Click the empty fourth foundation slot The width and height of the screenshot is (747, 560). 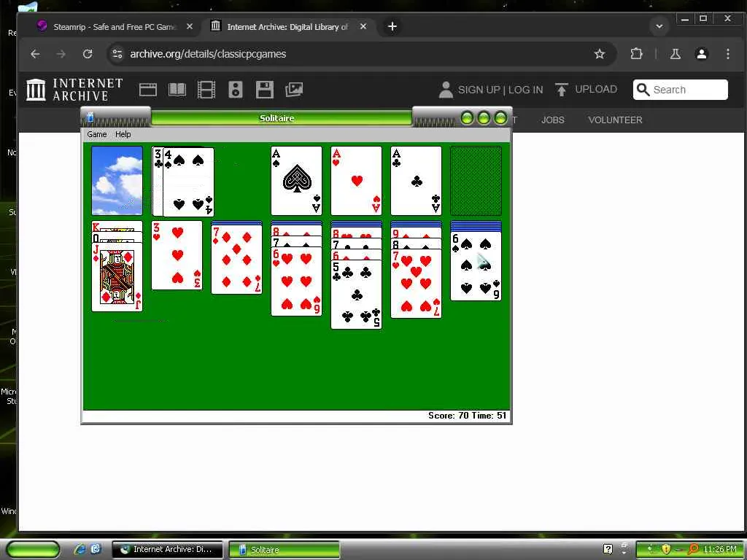click(x=476, y=181)
